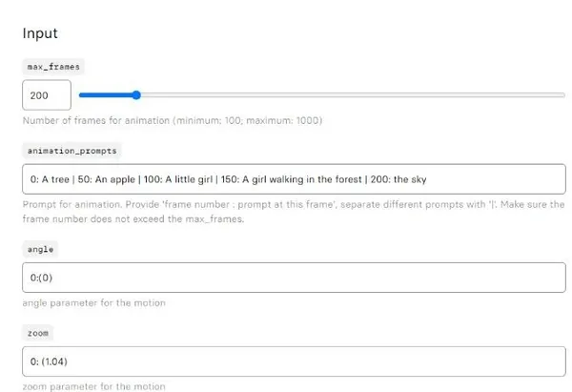This screenshot has height=392, width=572.
Task: Click the max_frames parameter label
Action: pyautogui.click(x=53, y=67)
